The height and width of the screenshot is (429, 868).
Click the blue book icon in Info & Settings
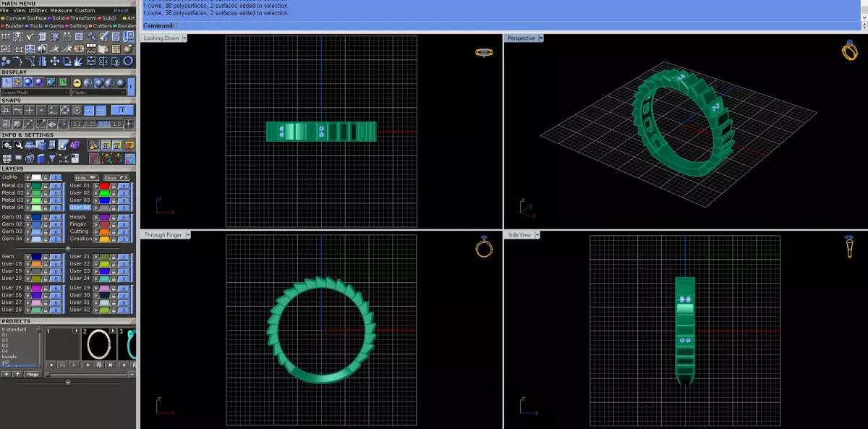pyautogui.click(x=41, y=158)
